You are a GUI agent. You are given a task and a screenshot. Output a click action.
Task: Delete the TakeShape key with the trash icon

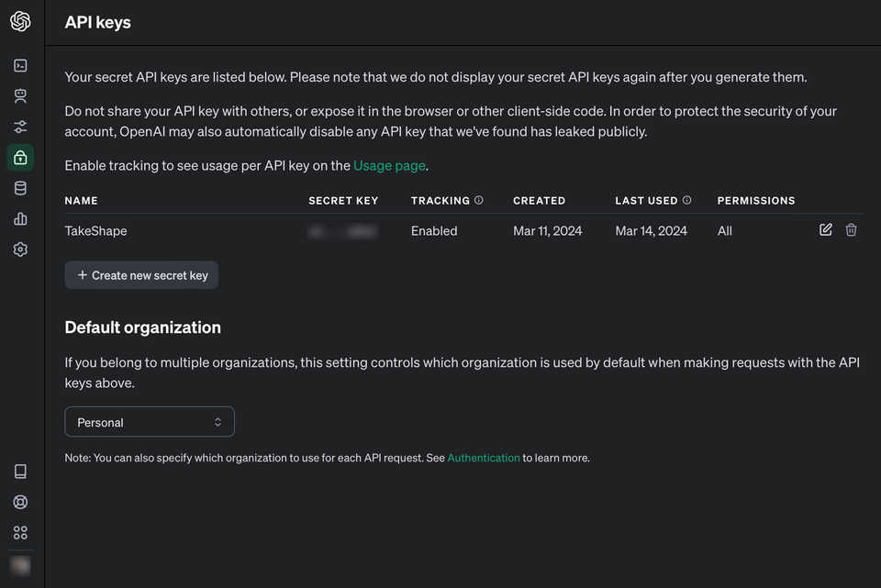851,230
